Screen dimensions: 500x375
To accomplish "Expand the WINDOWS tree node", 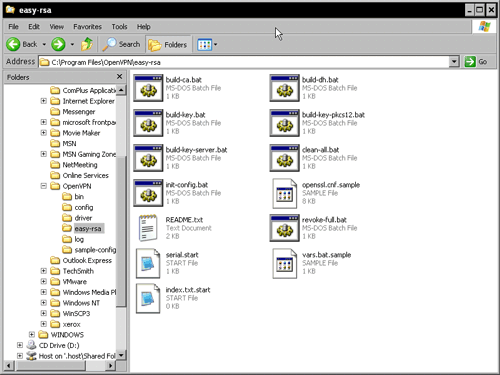I will (x=31, y=335).
